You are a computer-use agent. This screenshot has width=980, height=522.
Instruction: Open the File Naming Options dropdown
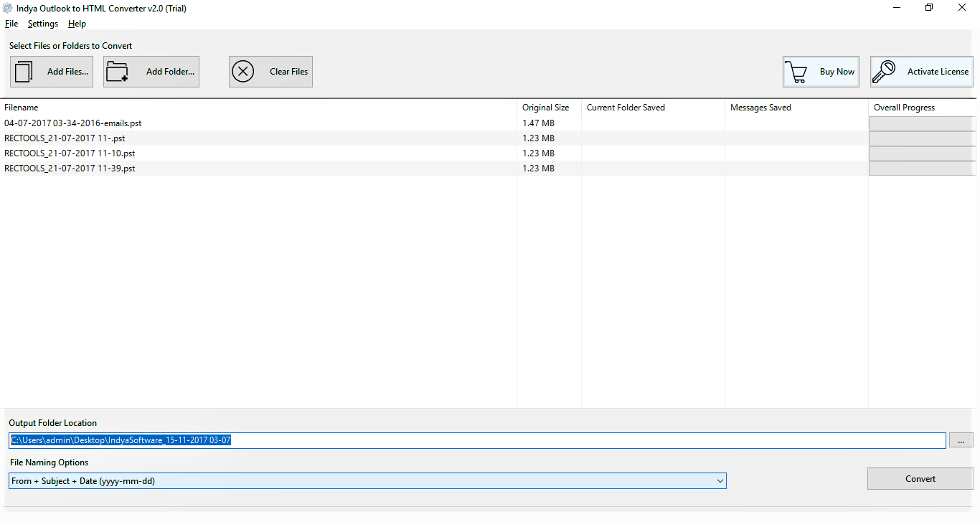click(367, 481)
